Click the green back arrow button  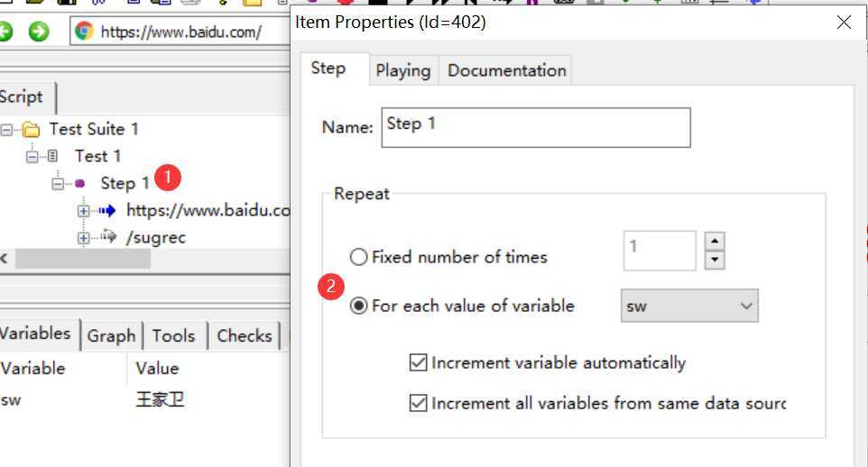coord(5,32)
